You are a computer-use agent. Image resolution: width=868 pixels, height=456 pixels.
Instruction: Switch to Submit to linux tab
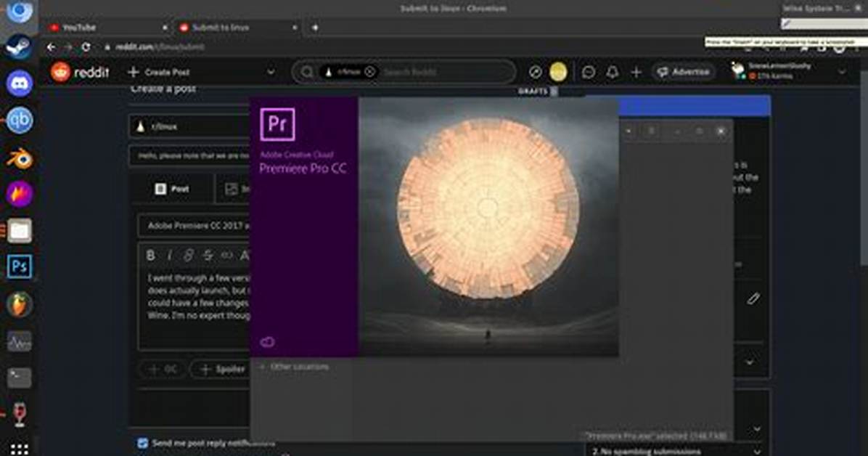[x=238, y=27]
